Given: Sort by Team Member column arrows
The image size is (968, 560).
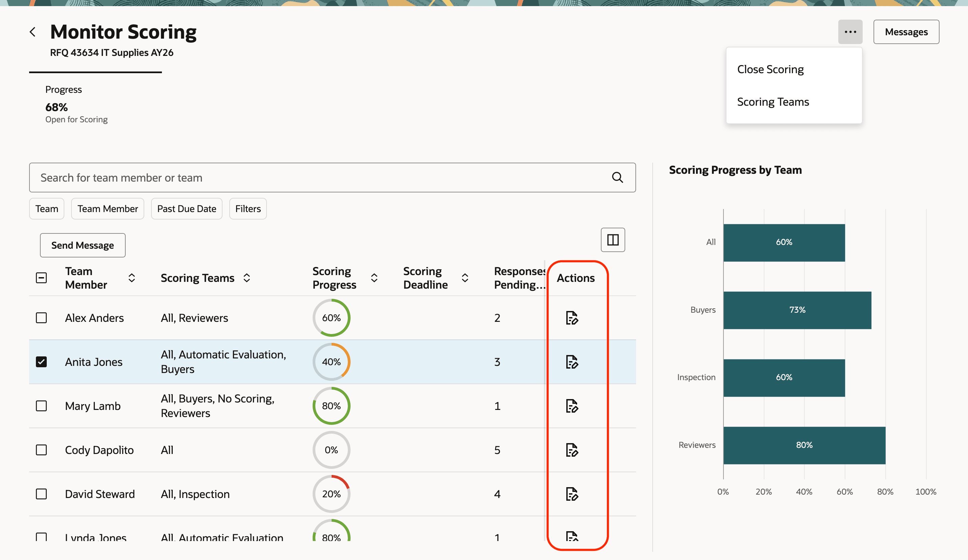Looking at the screenshot, I should pyautogui.click(x=132, y=278).
